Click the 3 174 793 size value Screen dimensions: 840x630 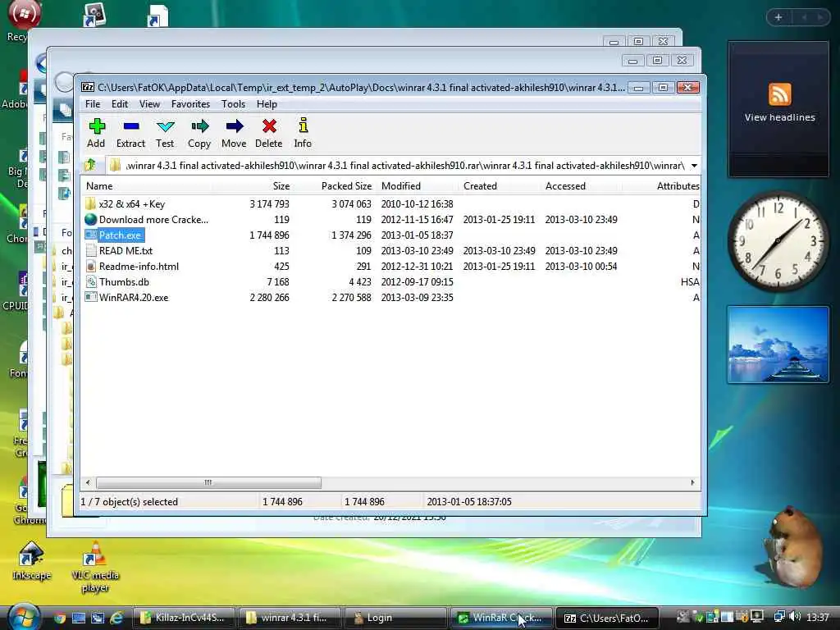(x=269, y=204)
